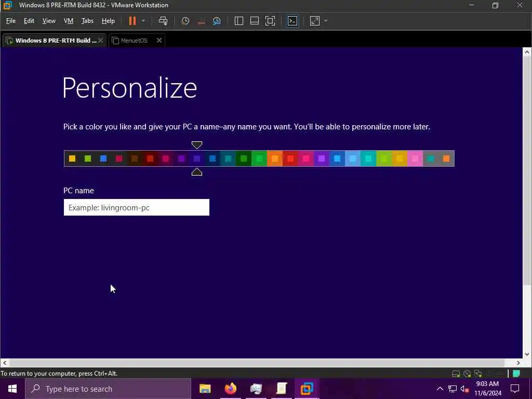Close the MenuetOS tab

(x=159, y=41)
